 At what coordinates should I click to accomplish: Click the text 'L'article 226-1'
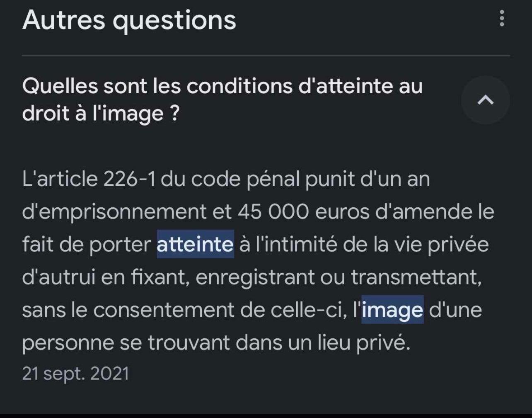[x=89, y=179]
